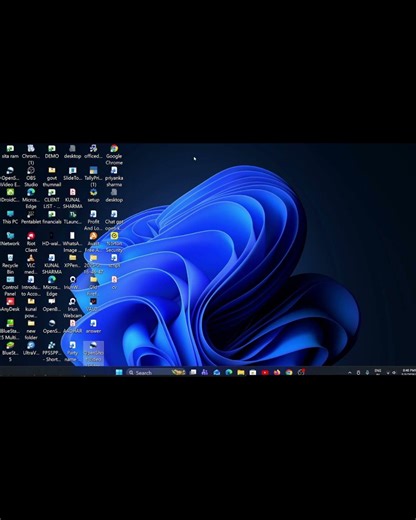Select the setup desktop icon
Screen dimensions: 416x520
point(93,195)
